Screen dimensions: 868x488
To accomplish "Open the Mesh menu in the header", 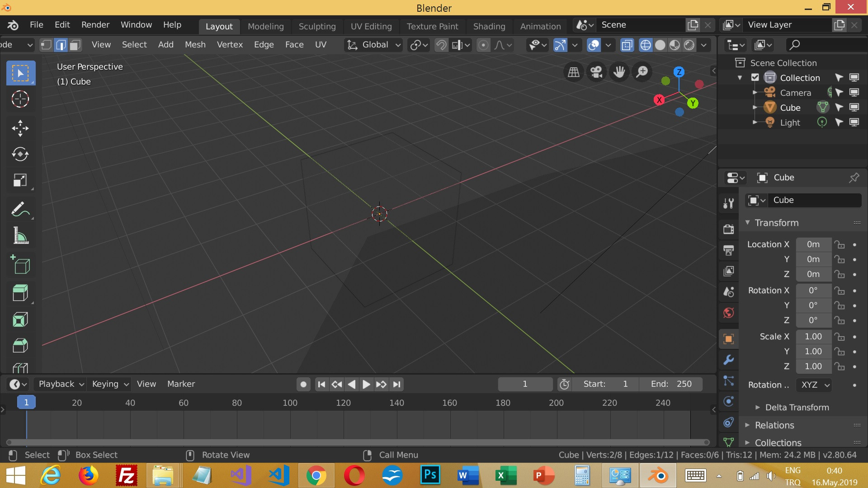I will click(195, 44).
